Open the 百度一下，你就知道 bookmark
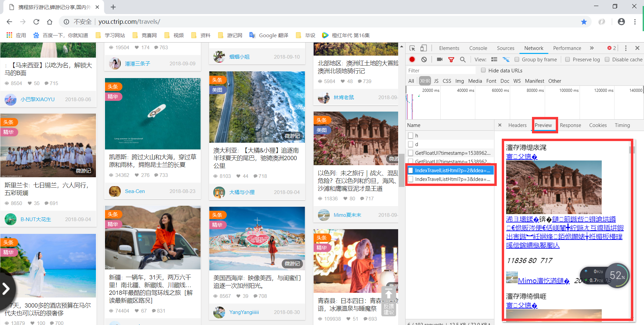The height and width of the screenshot is (325, 644). [x=60, y=35]
